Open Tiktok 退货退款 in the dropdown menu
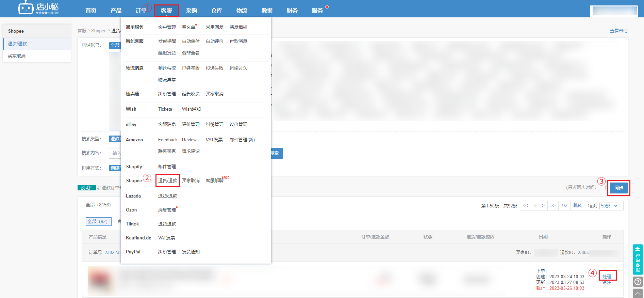The image size is (644, 298). pos(167,224)
